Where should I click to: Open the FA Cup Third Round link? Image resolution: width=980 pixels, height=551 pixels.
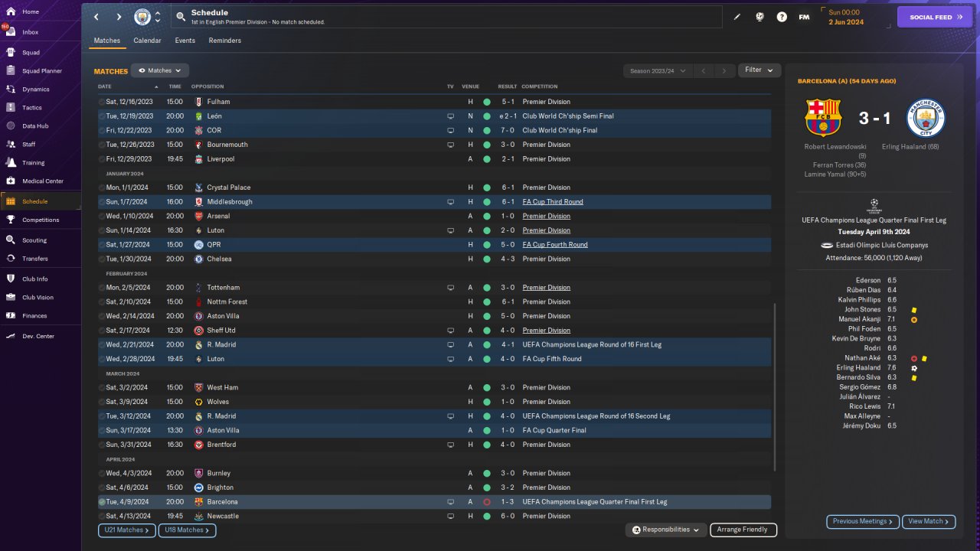click(x=553, y=202)
